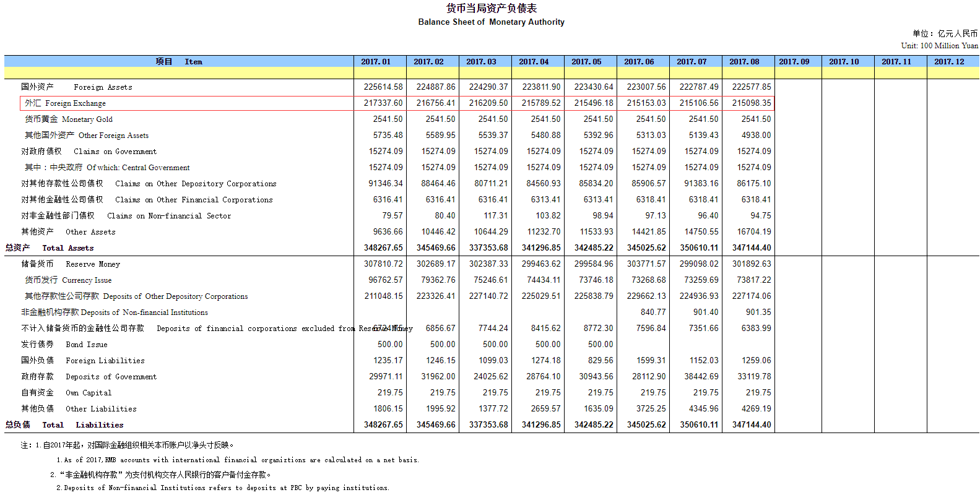
Task: Click the Unit: 100 Million Yuan label
Action: (x=940, y=46)
